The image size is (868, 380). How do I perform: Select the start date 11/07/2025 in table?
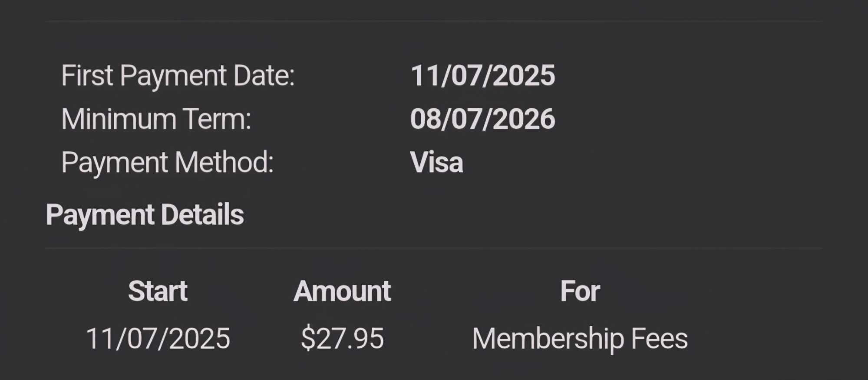pyautogui.click(x=158, y=339)
